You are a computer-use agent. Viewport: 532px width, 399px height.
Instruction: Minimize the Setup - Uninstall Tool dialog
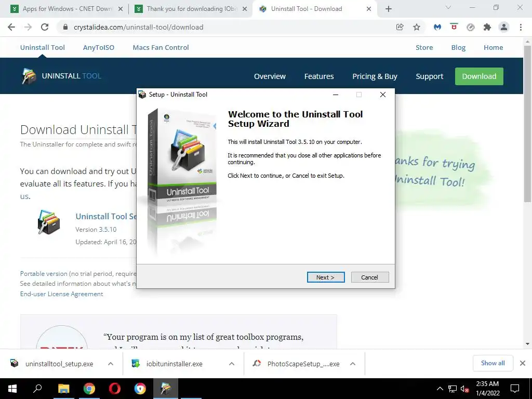tap(336, 95)
